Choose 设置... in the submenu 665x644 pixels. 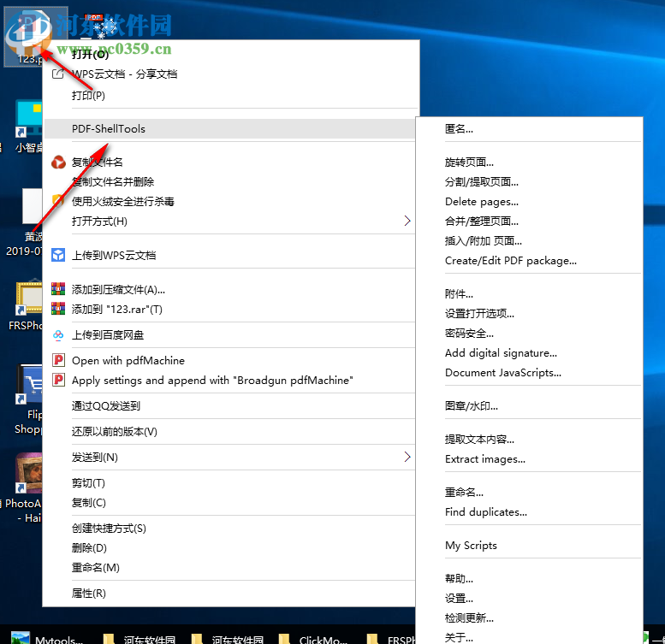pos(459,598)
